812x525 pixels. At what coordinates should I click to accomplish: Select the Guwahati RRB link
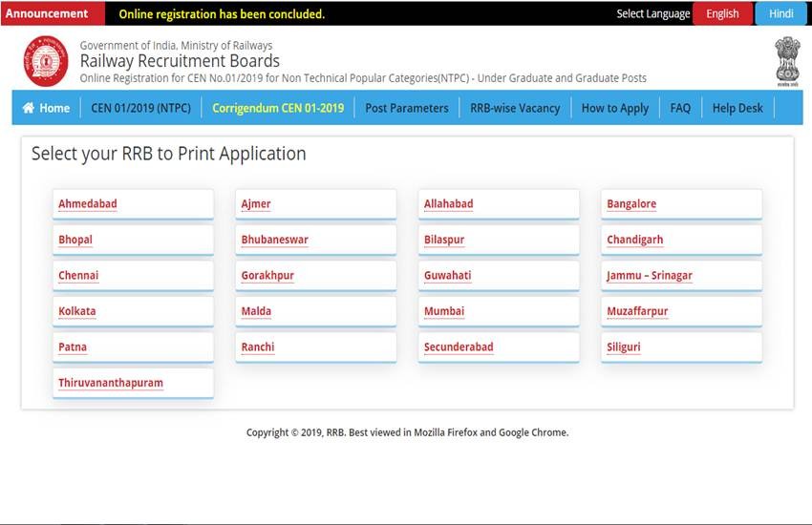click(447, 276)
